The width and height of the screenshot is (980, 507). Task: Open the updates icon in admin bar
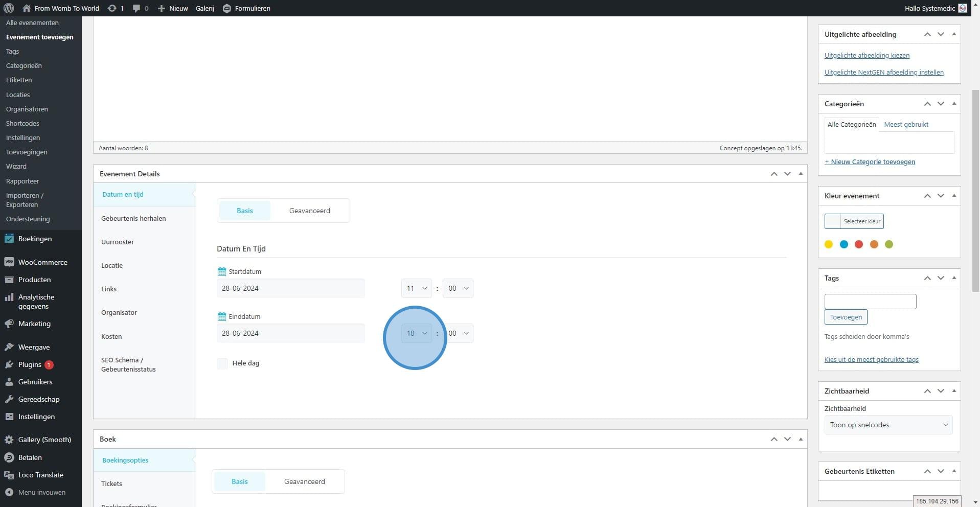coord(111,8)
